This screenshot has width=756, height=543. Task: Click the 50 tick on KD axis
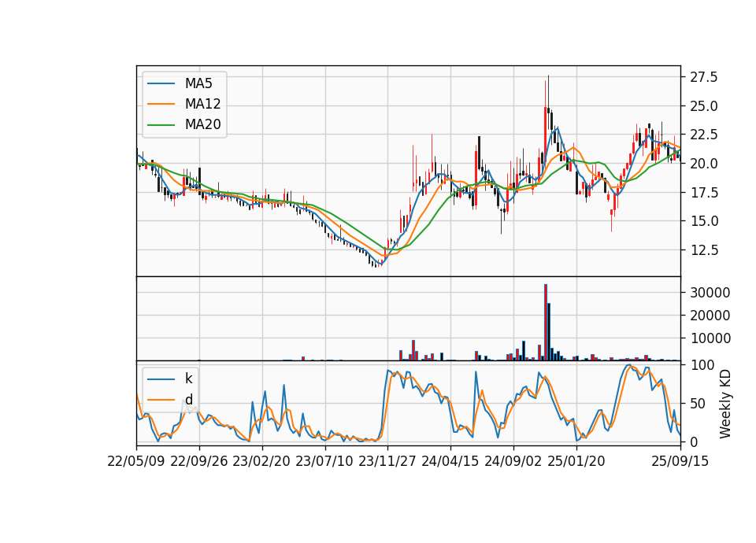pos(697,403)
